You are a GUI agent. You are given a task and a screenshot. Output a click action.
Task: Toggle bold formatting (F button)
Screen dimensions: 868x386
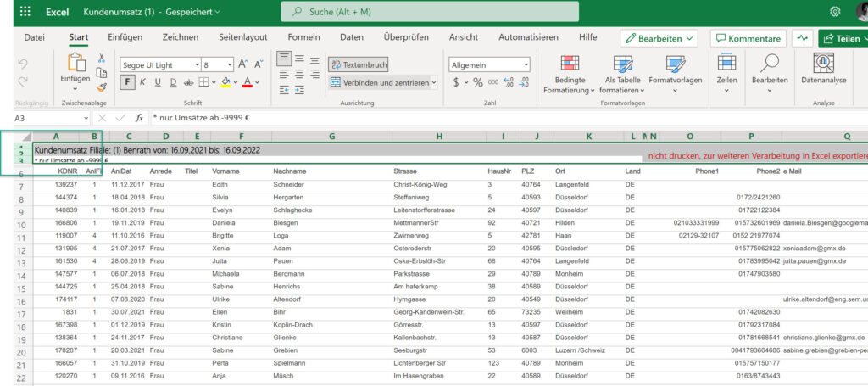[x=127, y=82]
